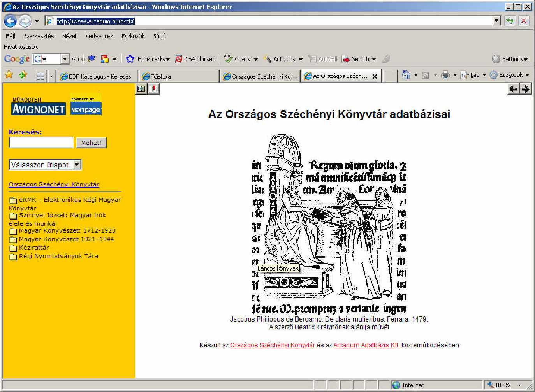Stop loading with the red X icon
The height and width of the screenshot is (392, 535).
(x=524, y=21)
